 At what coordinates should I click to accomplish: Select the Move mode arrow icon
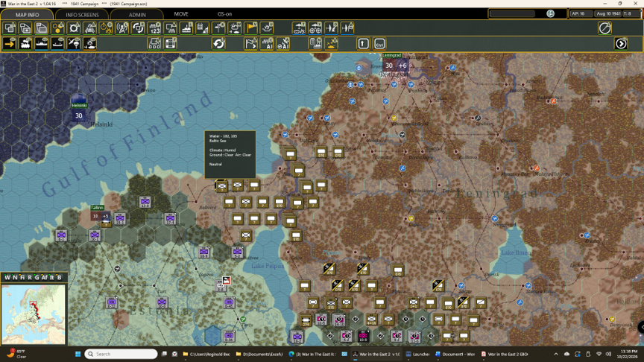[x=10, y=43]
